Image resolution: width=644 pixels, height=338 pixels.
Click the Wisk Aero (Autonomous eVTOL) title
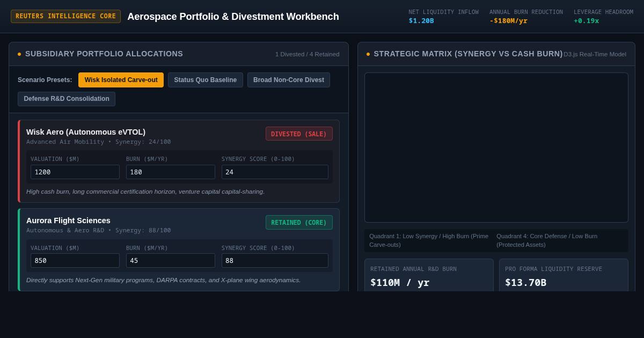pos(86,132)
